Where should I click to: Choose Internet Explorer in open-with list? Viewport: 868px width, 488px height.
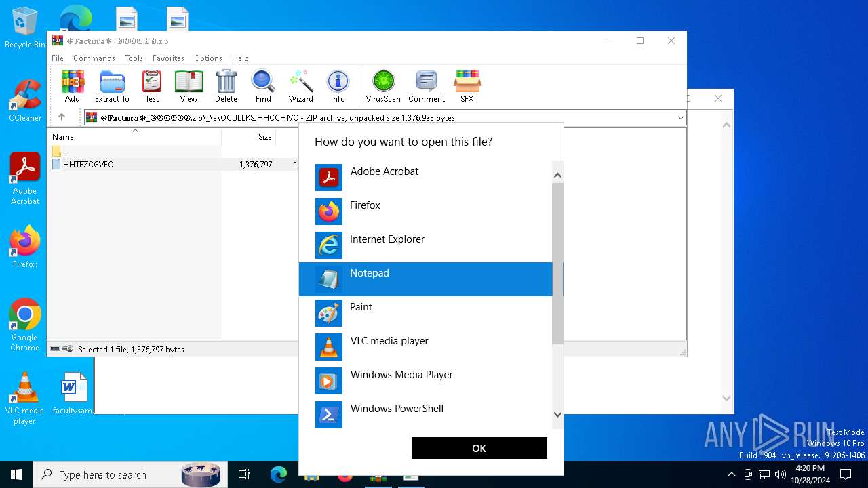(x=426, y=245)
